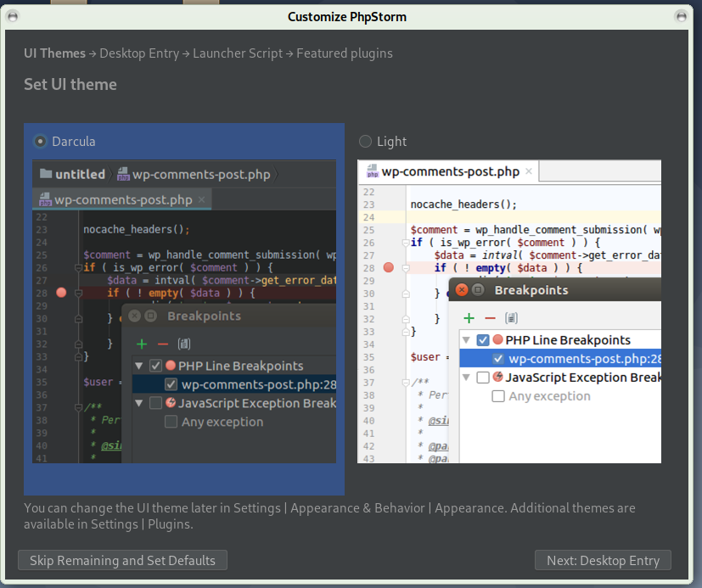Image resolution: width=702 pixels, height=588 pixels.
Task: Toggle PHP Line Breakpoints checkbox in Darcula preview
Action: tap(155, 366)
